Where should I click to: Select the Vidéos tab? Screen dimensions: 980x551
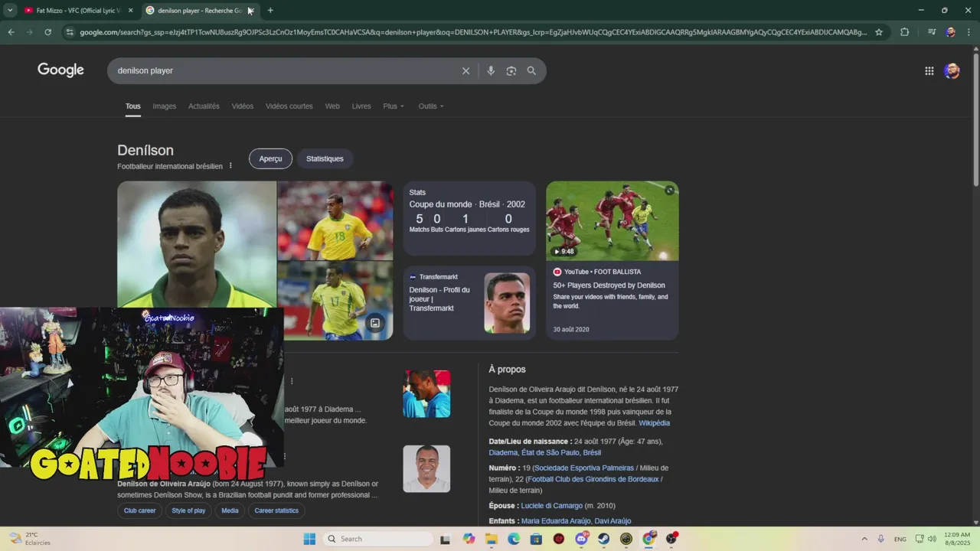[x=243, y=106]
